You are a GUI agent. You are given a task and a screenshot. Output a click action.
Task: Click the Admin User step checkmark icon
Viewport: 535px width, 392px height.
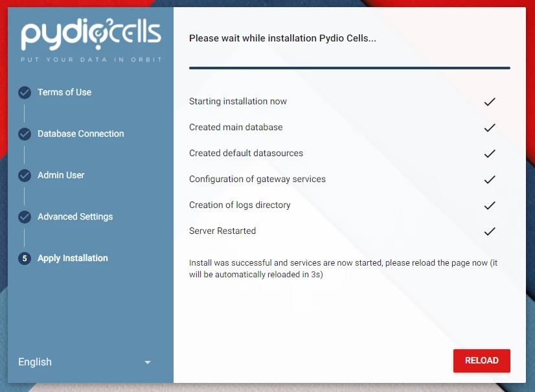(x=25, y=176)
